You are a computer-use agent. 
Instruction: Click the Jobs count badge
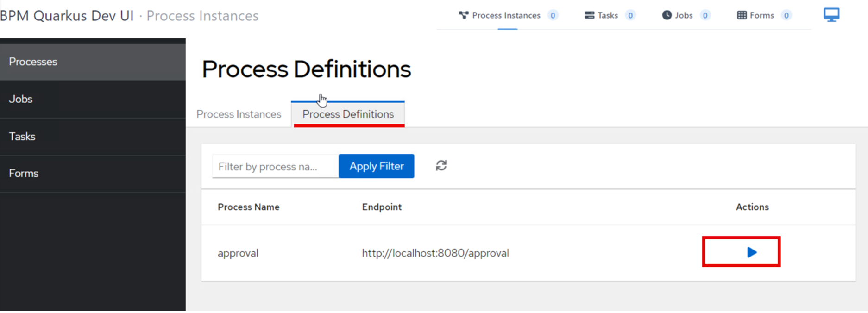tap(705, 15)
